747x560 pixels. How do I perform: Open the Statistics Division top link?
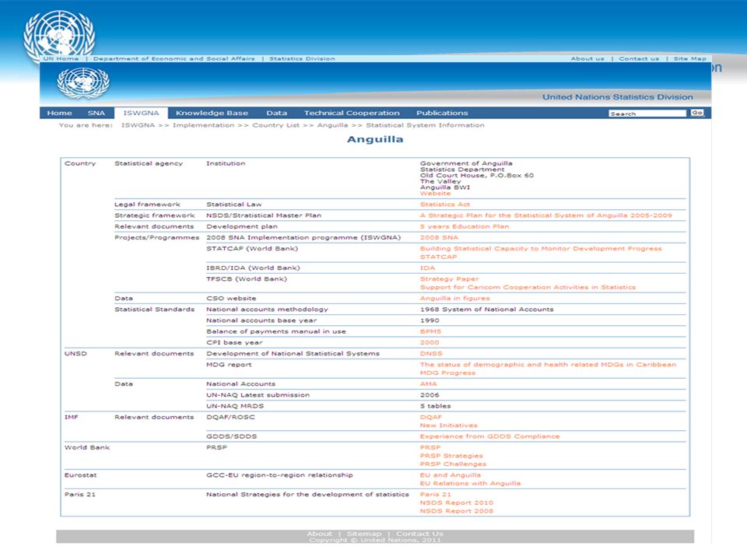pyautogui.click(x=302, y=58)
